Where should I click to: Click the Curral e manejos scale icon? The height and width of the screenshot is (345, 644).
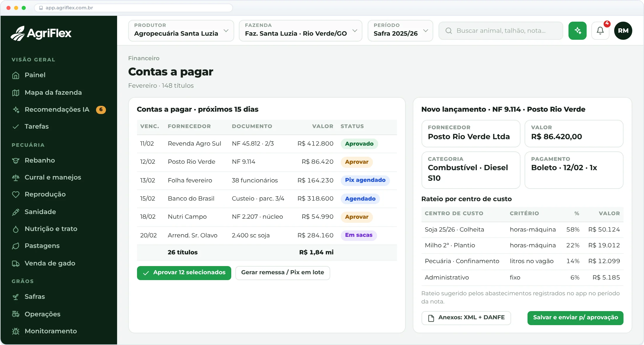(16, 177)
